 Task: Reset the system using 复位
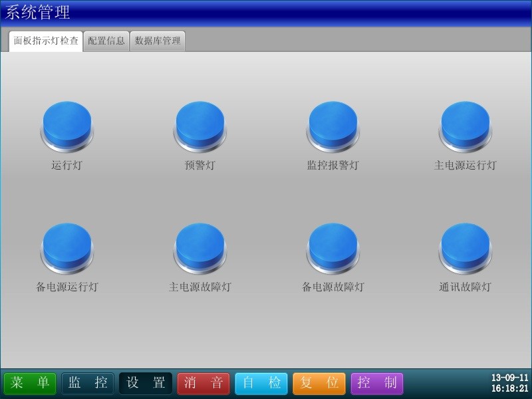click(x=319, y=383)
